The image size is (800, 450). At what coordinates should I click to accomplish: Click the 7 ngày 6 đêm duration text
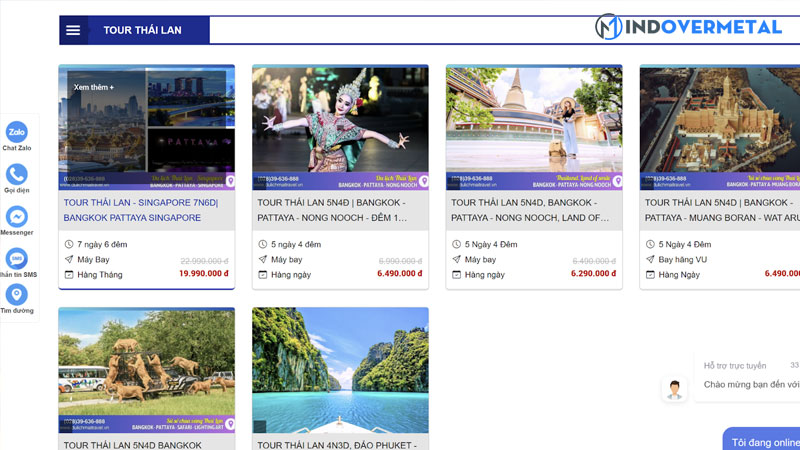click(x=102, y=244)
